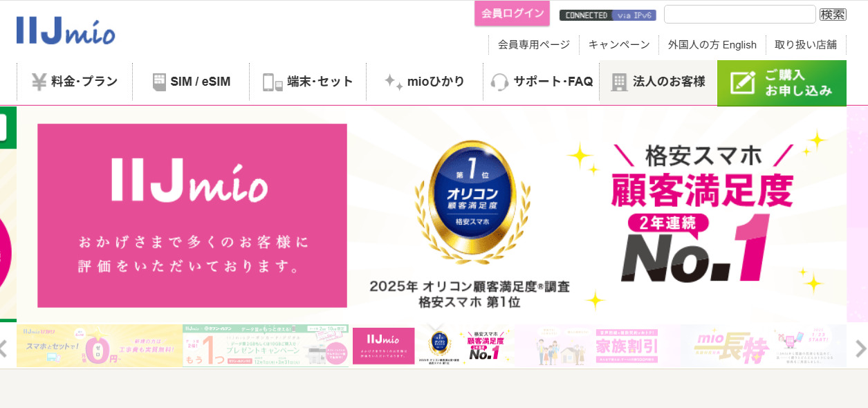Open サポート・FAQ headset icon menu
The width and height of the screenshot is (868, 408).
[x=499, y=82]
